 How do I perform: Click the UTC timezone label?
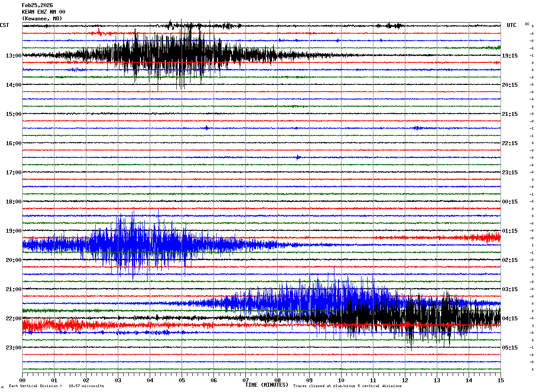point(512,25)
